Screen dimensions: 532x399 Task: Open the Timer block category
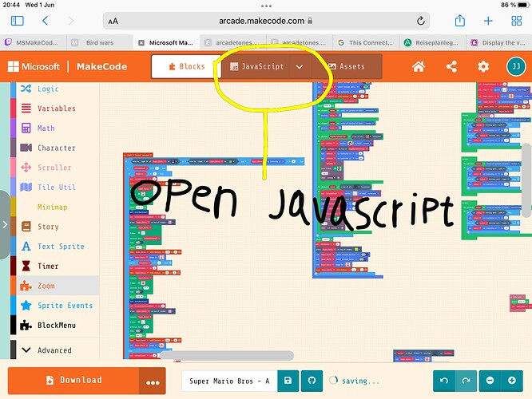coord(54,266)
